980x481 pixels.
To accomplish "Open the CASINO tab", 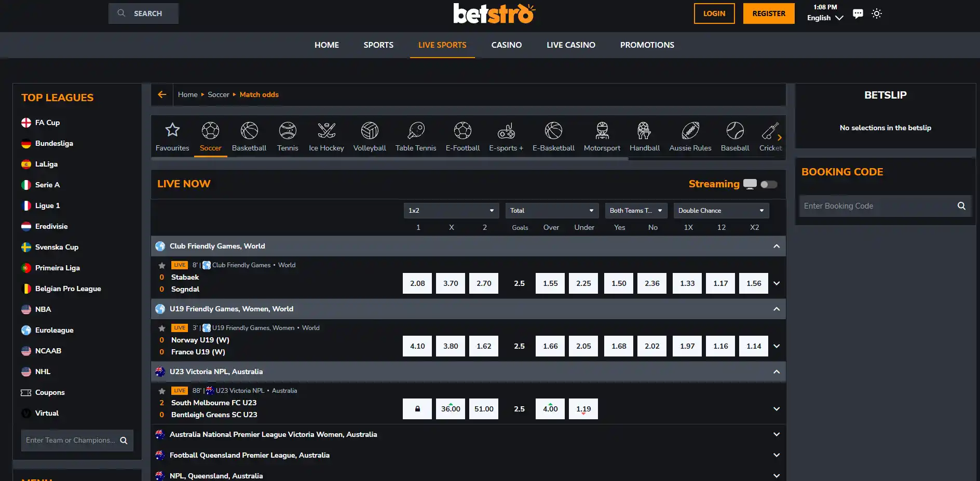I will pos(507,45).
